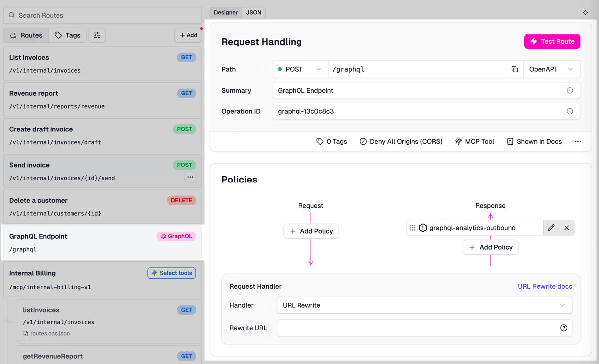This screenshot has width=599, height=364.
Task: Click the Operation ID field graphql-13c0c8c3
Action: [x=426, y=111]
